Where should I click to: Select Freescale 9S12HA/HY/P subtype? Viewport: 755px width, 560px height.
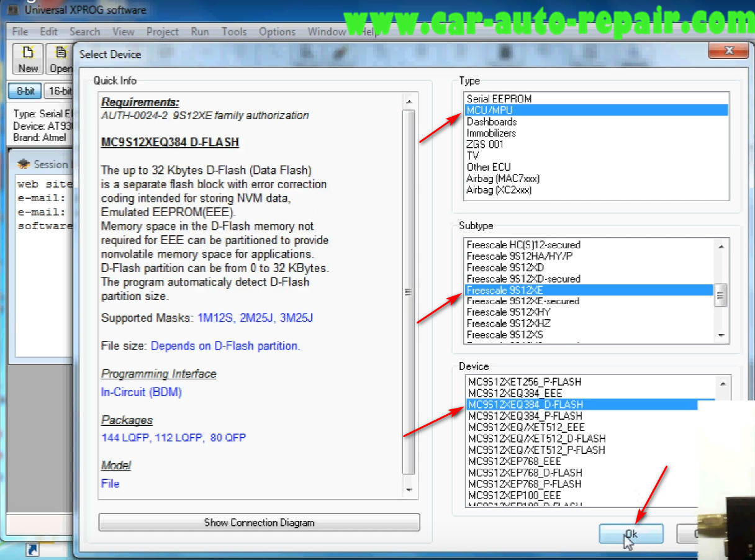(x=589, y=256)
